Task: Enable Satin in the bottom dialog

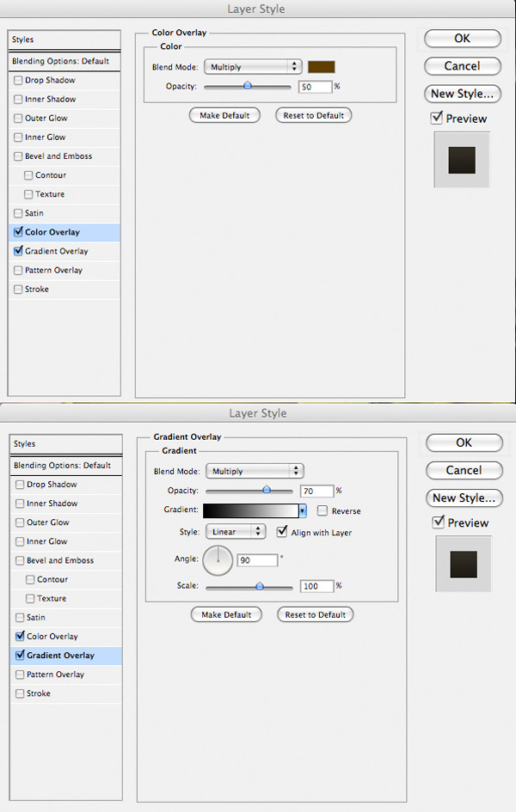Action: 20,618
